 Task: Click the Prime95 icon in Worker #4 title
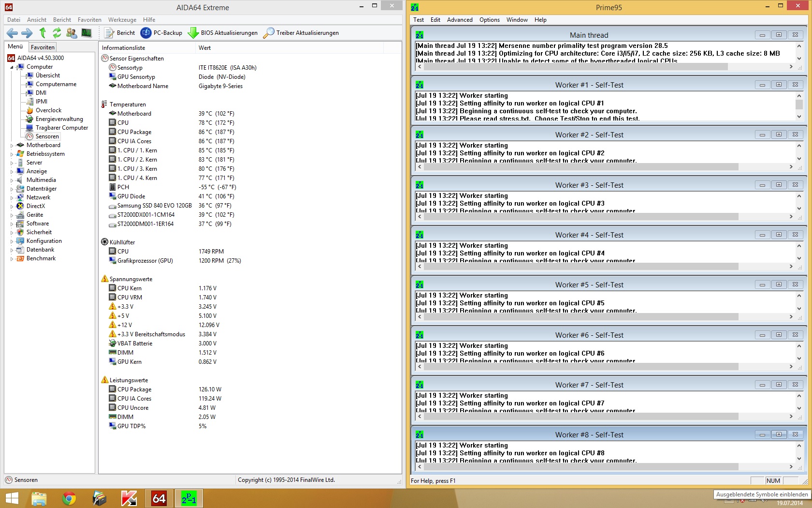click(x=420, y=235)
